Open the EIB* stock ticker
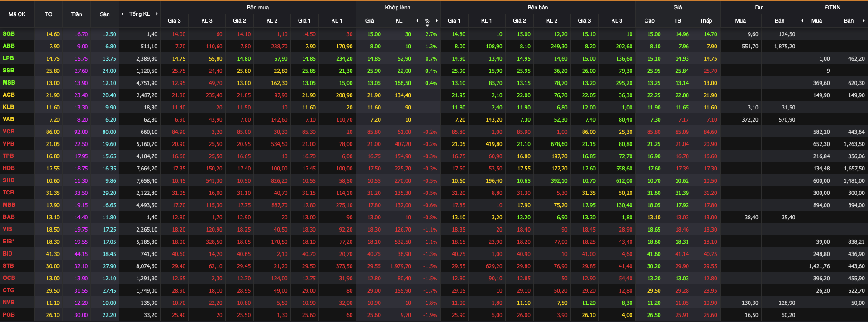 (x=9, y=241)
